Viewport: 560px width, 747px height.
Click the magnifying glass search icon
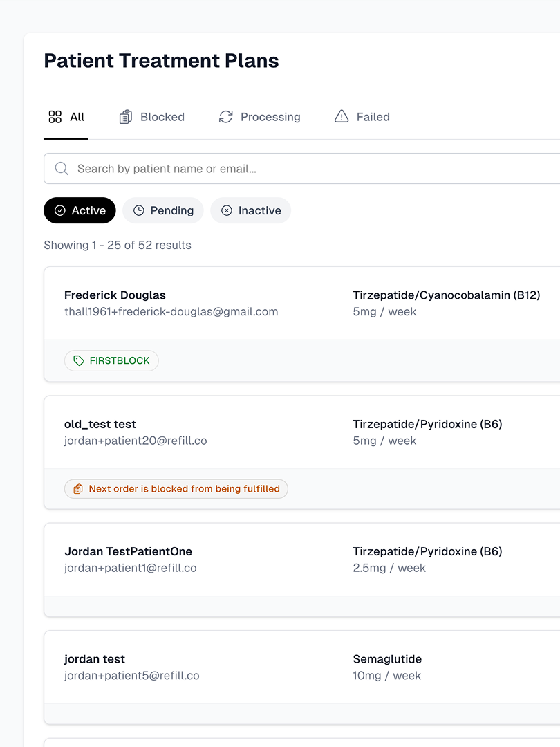[62, 168]
